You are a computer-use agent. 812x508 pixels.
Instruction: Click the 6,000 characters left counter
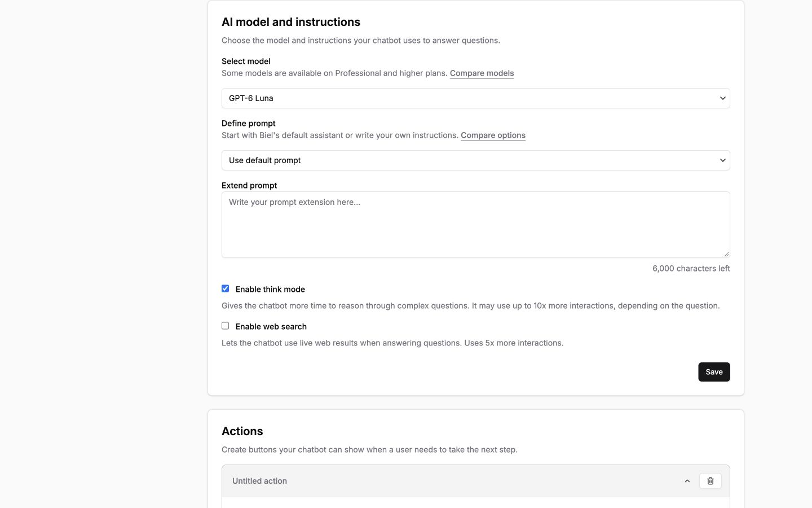click(x=691, y=269)
